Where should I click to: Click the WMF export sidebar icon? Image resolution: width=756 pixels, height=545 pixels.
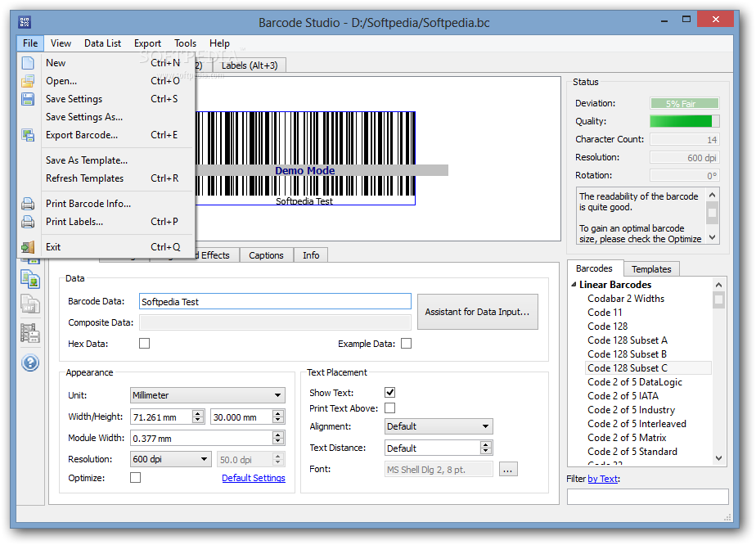[x=30, y=304]
